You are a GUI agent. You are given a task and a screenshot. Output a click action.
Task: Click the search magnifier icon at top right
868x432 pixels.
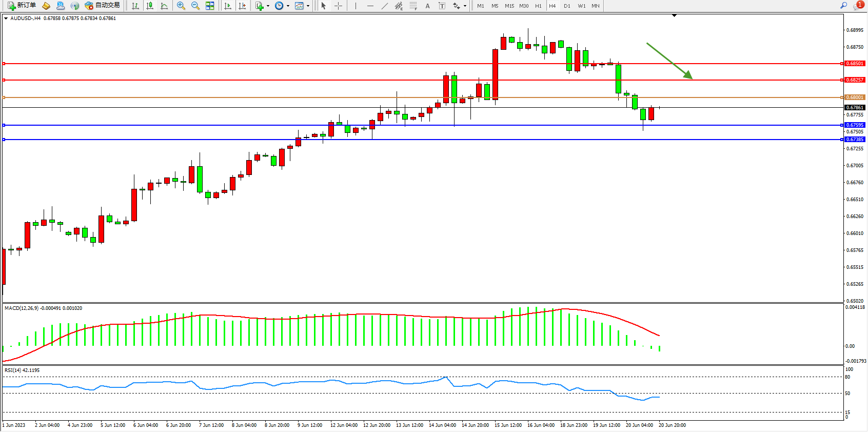click(843, 6)
